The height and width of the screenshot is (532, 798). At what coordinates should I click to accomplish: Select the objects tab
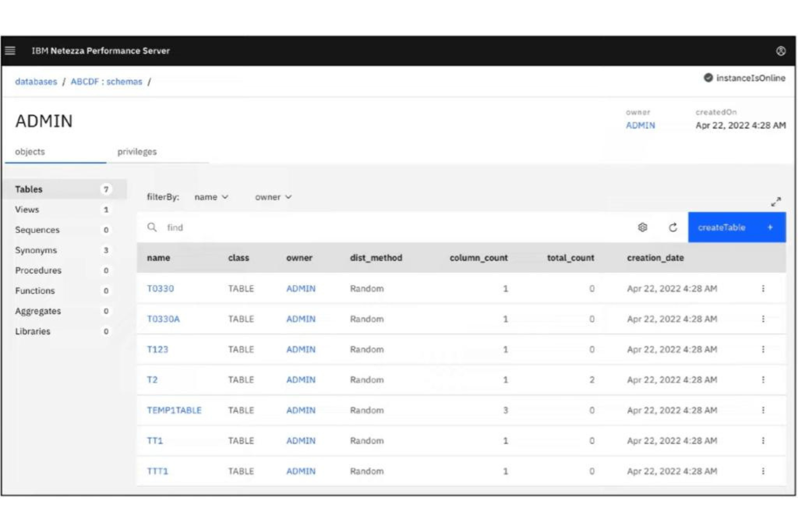click(x=30, y=151)
